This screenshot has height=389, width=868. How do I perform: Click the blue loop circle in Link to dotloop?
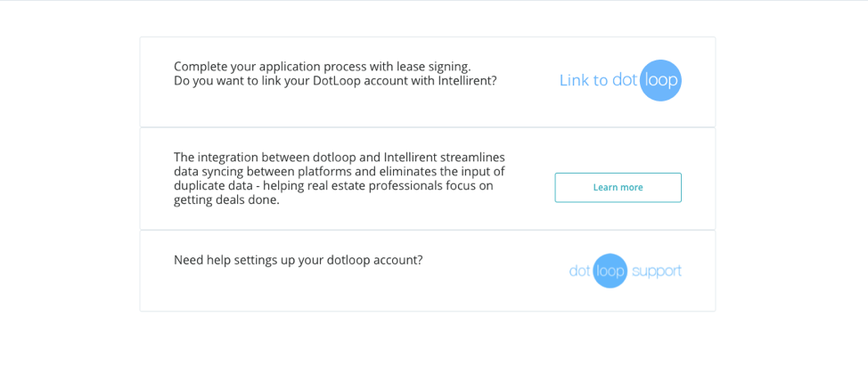(x=660, y=80)
